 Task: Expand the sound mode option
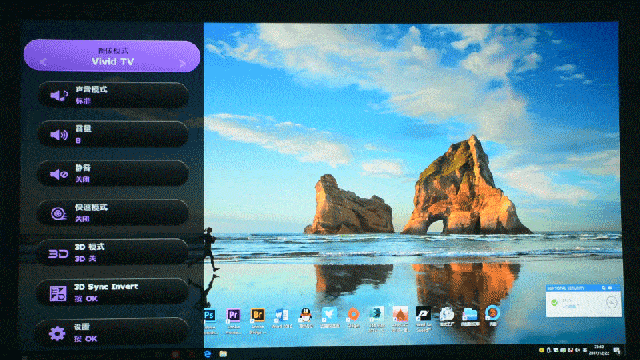pyautogui.click(x=113, y=95)
